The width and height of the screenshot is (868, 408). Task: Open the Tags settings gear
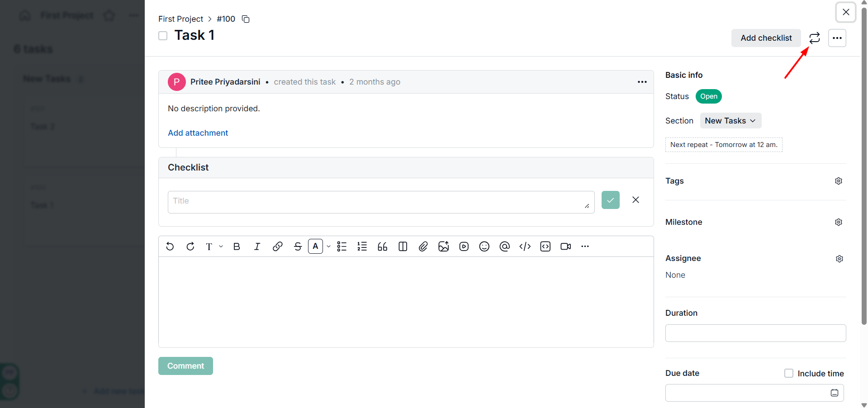coord(838,181)
